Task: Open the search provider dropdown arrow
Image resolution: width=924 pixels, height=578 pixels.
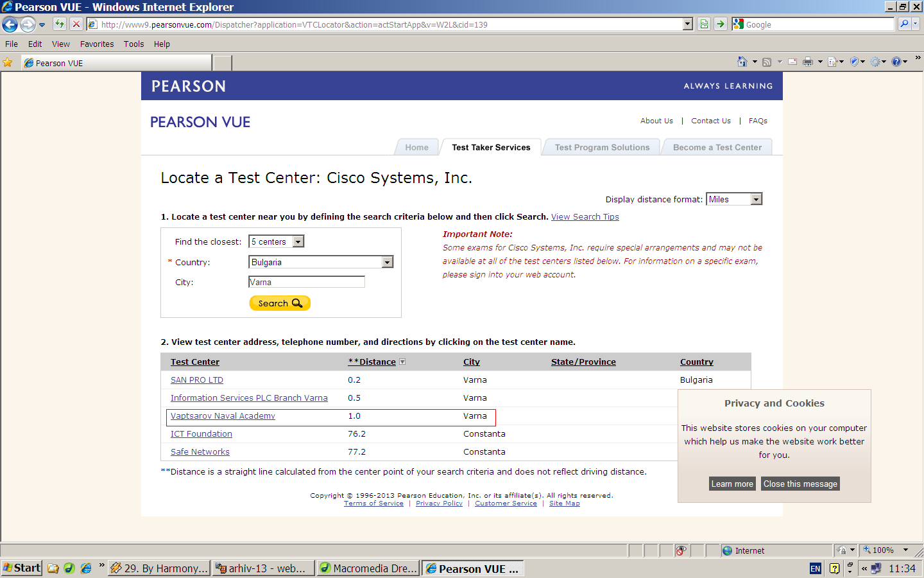Action: pyautogui.click(x=916, y=24)
